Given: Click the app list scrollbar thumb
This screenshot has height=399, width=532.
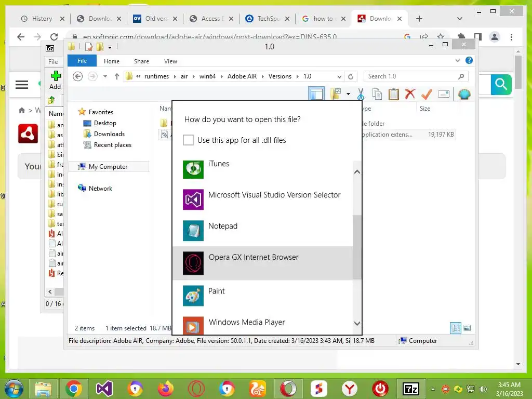Looking at the screenshot, I should point(357,247).
